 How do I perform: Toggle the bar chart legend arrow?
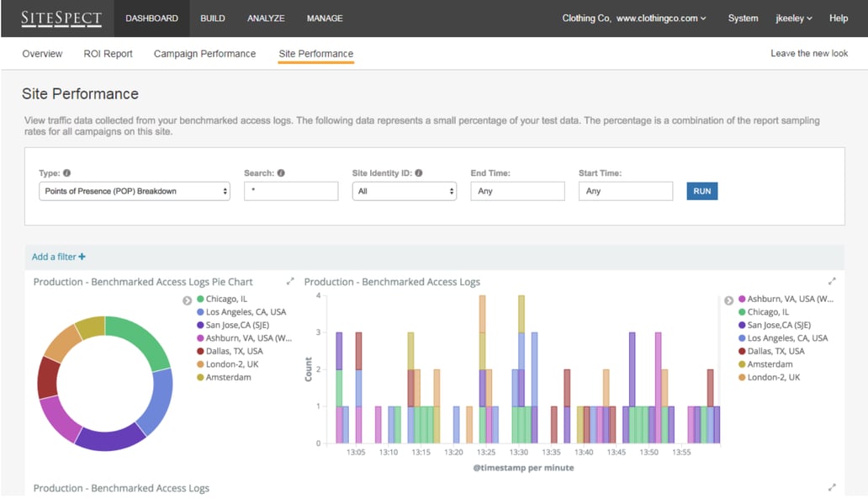point(728,300)
